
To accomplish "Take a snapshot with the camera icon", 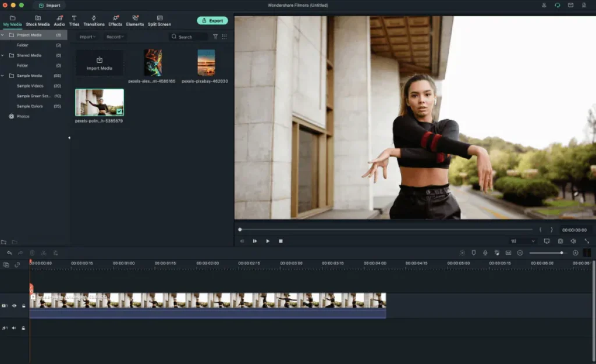I will coord(560,241).
